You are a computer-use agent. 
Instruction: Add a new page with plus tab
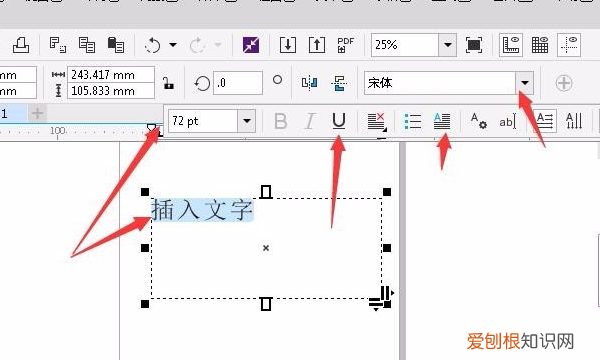(x=38, y=113)
